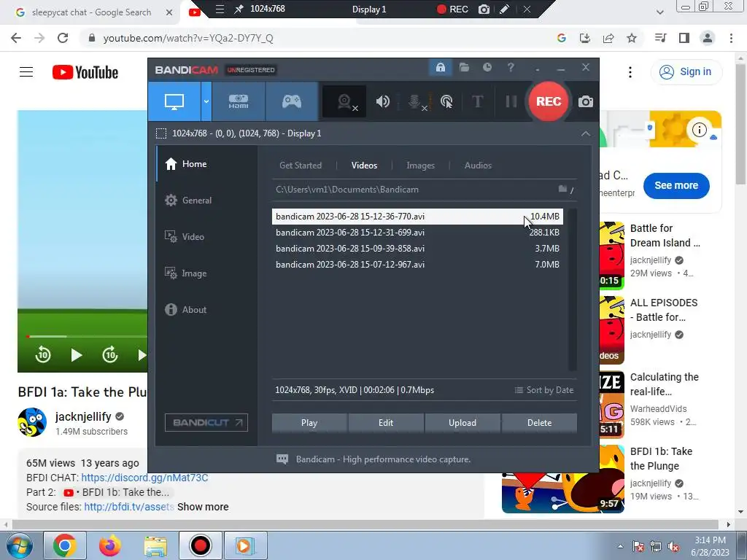Select bandicam 2023-06-28 15-07-12-967.avi
This screenshot has height=560, width=747.
[x=417, y=264]
